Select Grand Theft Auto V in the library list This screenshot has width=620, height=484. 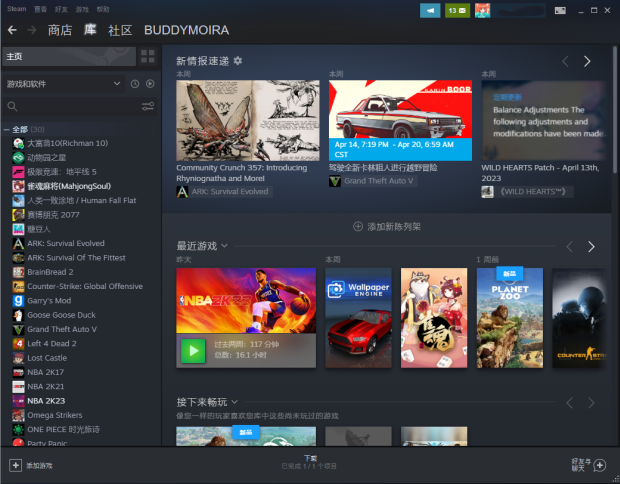[62, 329]
